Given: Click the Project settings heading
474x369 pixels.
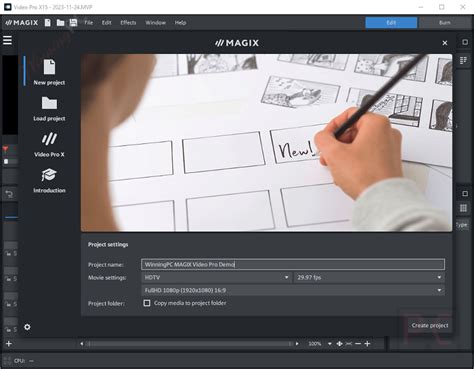Looking at the screenshot, I should tap(108, 244).
